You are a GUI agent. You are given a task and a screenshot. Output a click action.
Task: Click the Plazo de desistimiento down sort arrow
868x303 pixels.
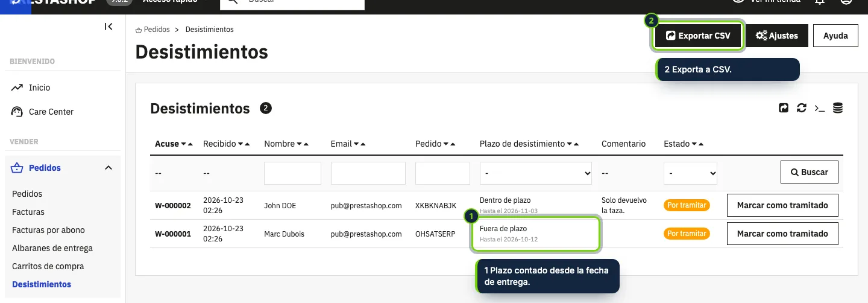point(569,144)
